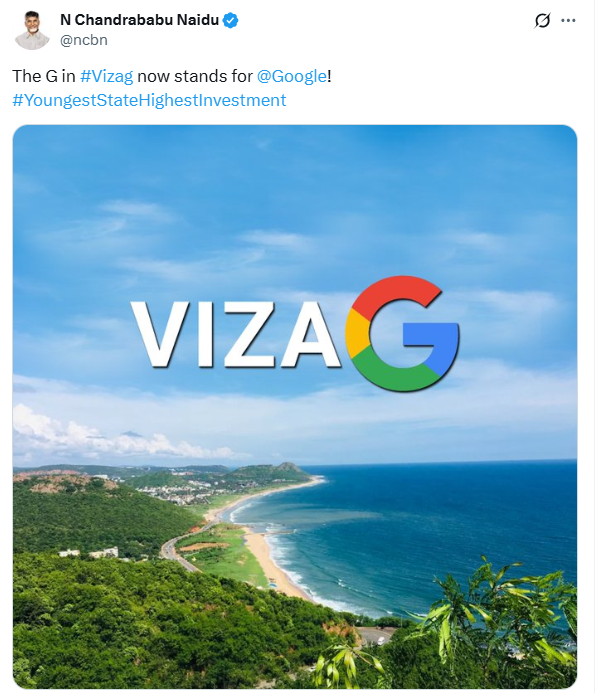Image resolution: width=600 pixels, height=693 pixels.
Task: Click the blue verified badge
Action: [x=230, y=20]
